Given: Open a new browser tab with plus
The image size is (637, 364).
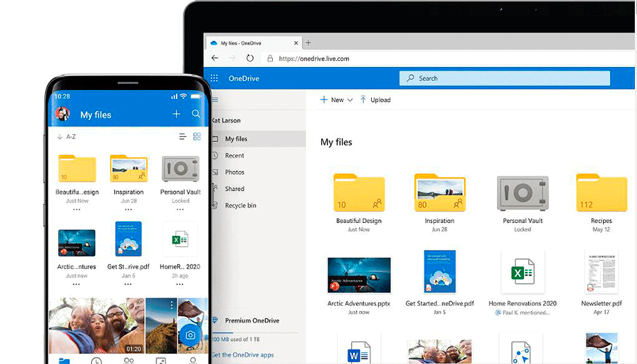Looking at the screenshot, I should click(x=308, y=43).
